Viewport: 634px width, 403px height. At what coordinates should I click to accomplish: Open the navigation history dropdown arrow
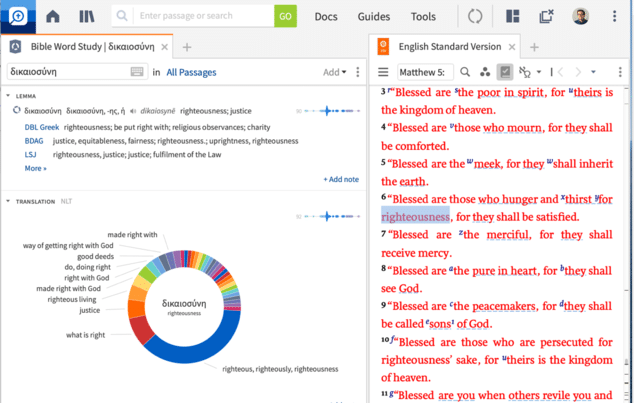[593, 72]
